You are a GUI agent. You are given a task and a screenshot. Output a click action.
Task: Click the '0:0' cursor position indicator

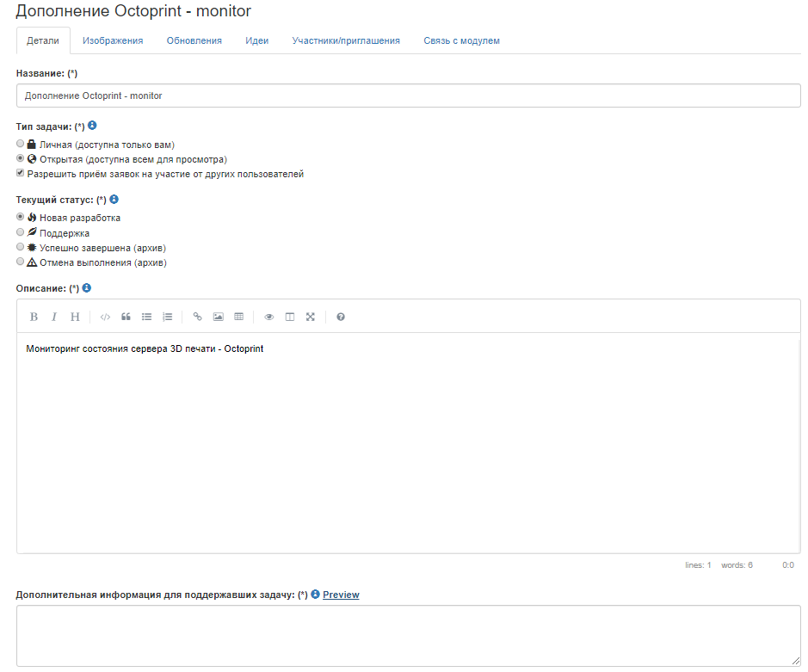(788, 565)
